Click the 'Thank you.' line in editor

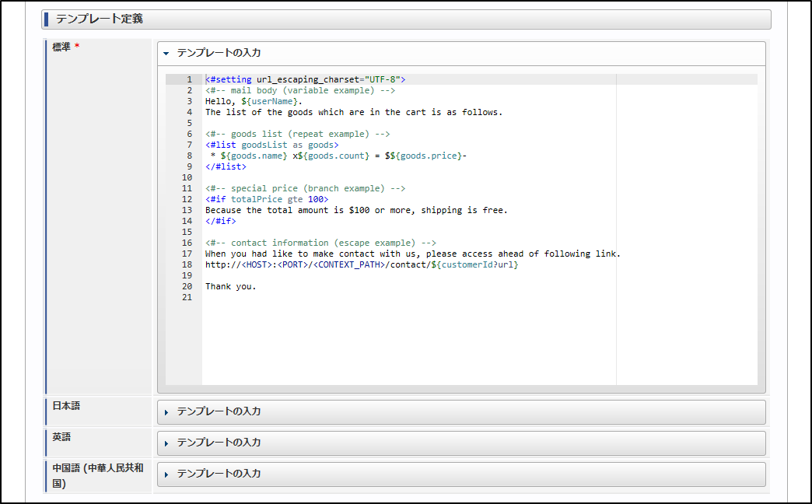coord(230,286)
